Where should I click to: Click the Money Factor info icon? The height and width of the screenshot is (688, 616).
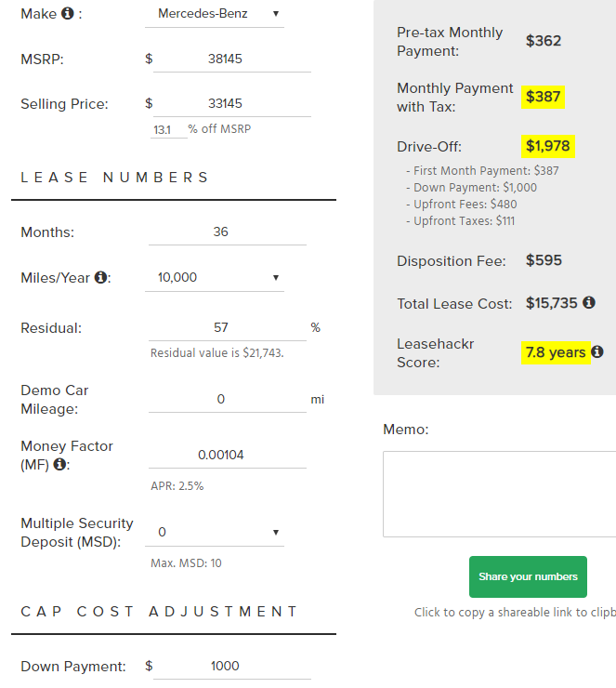(59, 464)
